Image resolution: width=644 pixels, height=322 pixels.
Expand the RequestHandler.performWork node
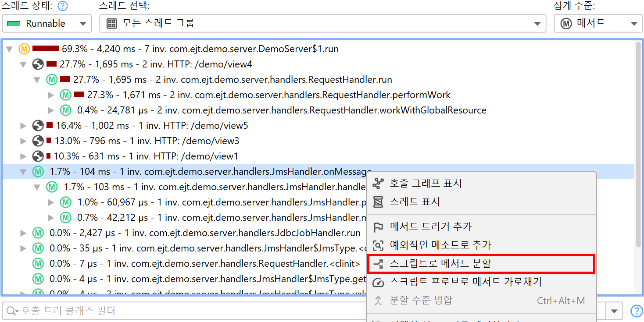(x=51, y=96)
